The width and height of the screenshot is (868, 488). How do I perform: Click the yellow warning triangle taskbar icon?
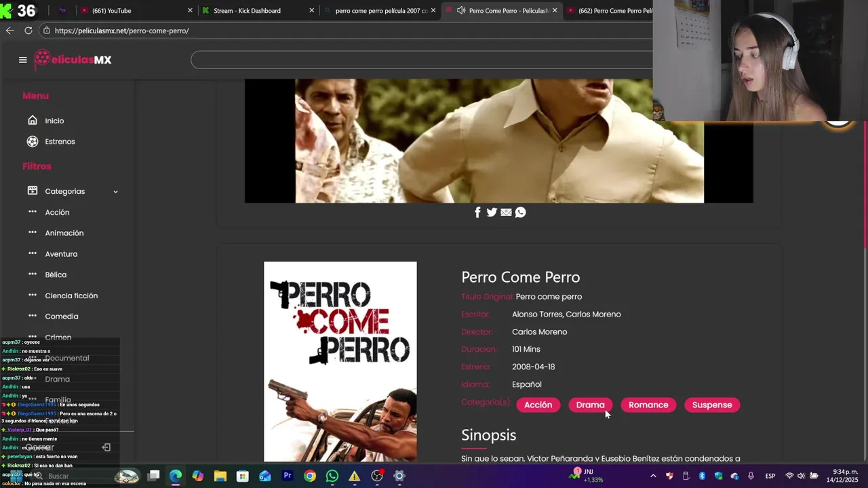click(355, 476)
